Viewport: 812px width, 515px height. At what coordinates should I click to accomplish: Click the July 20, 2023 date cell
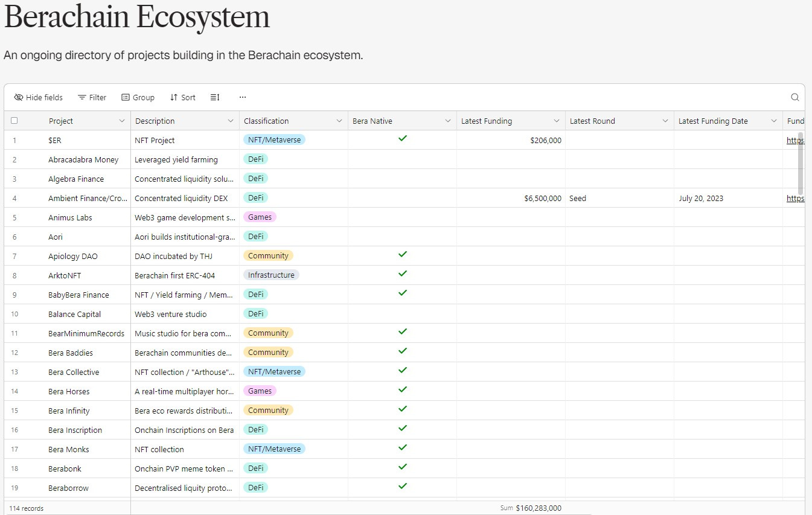[x=728, y=198]
